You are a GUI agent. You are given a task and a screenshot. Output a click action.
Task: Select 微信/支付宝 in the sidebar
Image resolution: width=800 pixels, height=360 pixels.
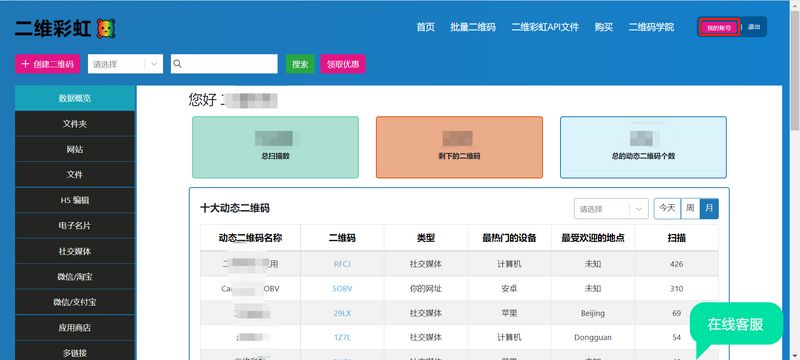[75, 302]
